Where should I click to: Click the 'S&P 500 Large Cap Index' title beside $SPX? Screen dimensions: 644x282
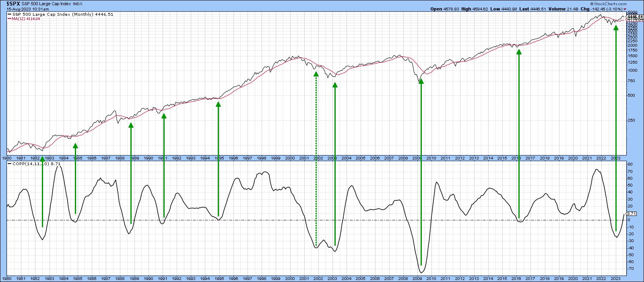tap(46, 4)
